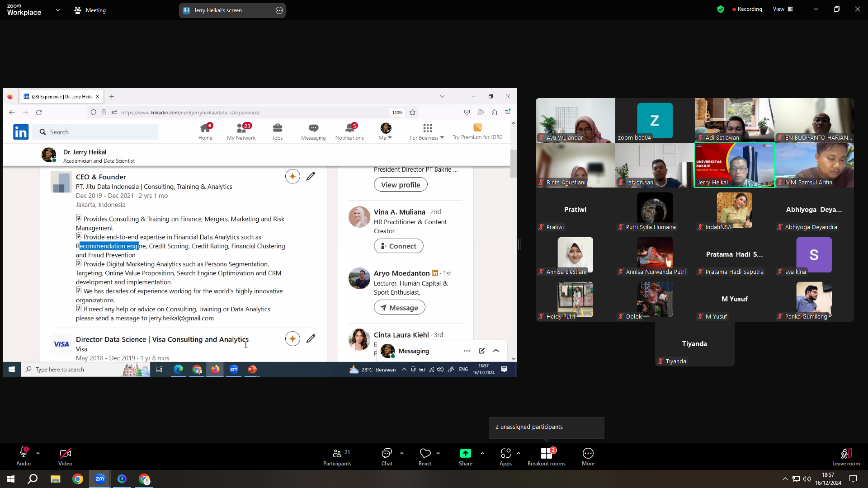
Task: Open LinkedIn My Network
Action: pyautogui.click(x=241, y=132)
